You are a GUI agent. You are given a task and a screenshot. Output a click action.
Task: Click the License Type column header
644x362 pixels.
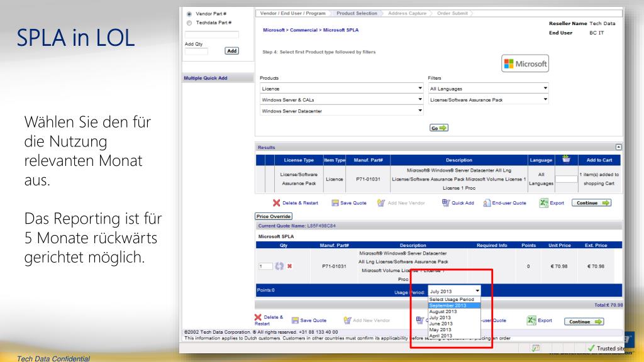click(x=299, y=160)
